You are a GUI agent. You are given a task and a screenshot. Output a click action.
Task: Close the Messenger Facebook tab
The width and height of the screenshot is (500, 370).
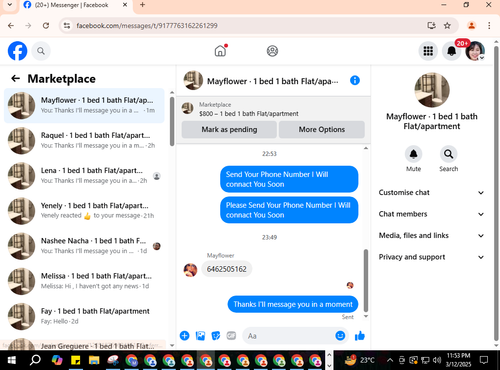[125, 5]
